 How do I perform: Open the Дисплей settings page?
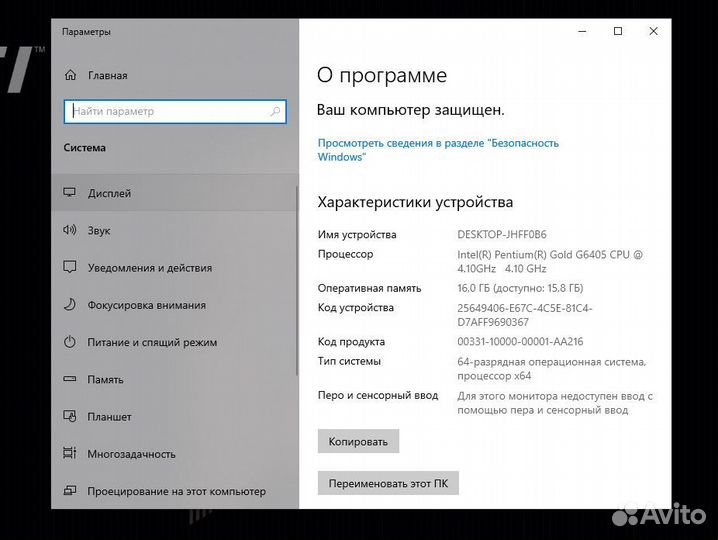(x=174, y=193)
